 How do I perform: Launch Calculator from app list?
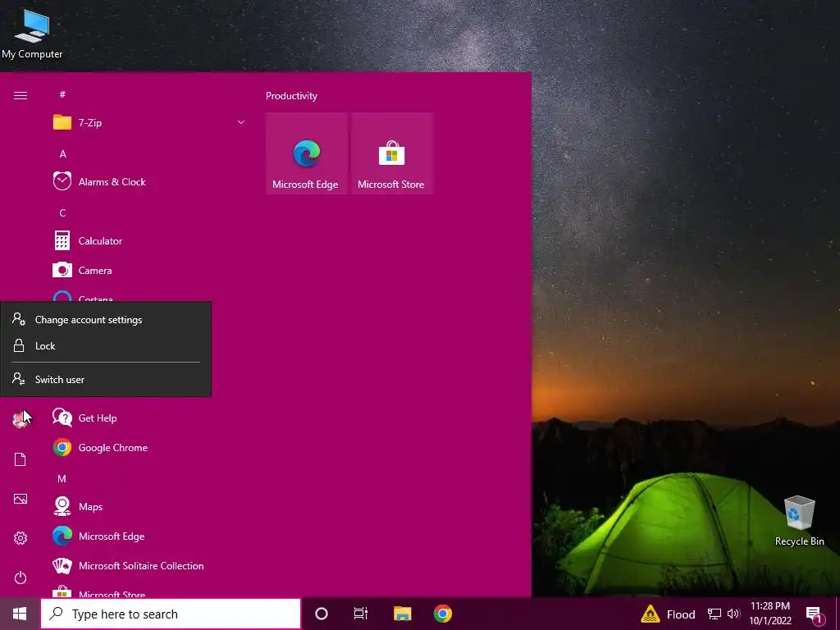pyautogui.click(x=149, y=241)
